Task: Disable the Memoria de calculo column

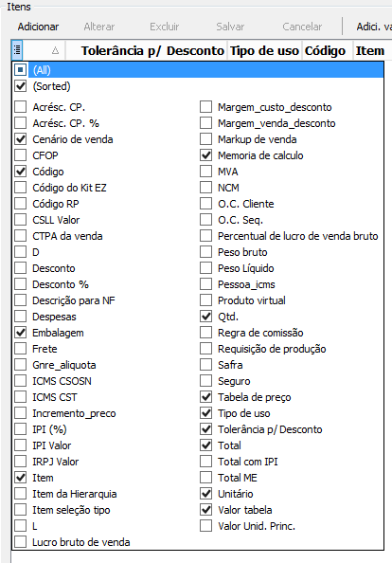Action: tap(205, 155)
